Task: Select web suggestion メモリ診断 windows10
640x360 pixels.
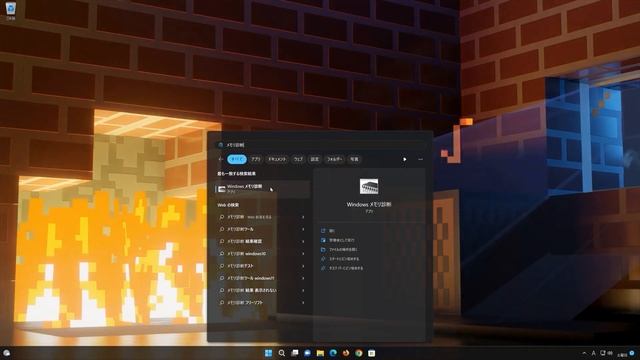Action: click(x=262, y=254)
